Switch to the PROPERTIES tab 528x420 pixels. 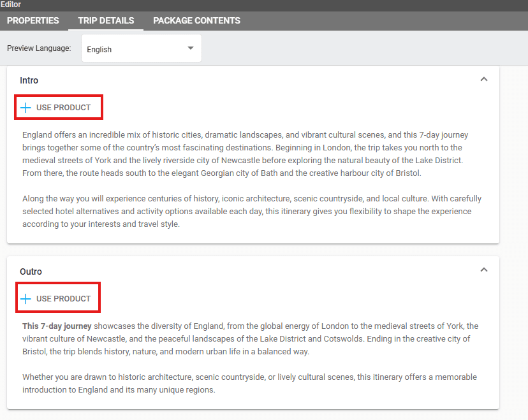point(33,20)
